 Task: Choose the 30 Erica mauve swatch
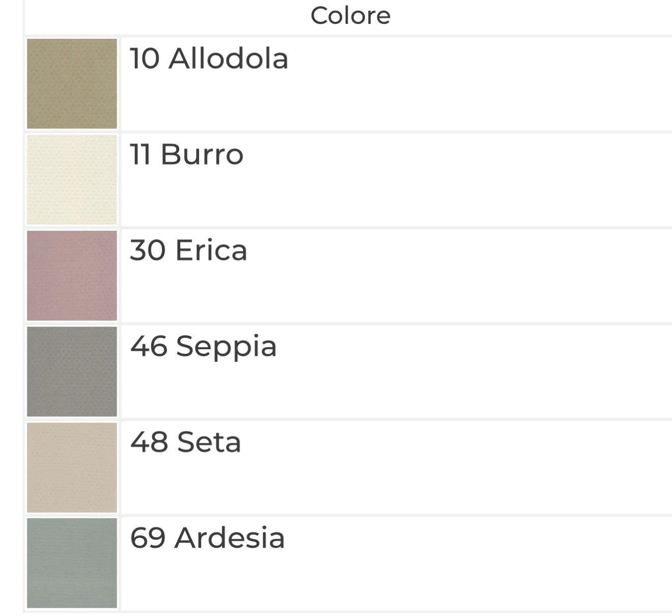coord(72,275)
